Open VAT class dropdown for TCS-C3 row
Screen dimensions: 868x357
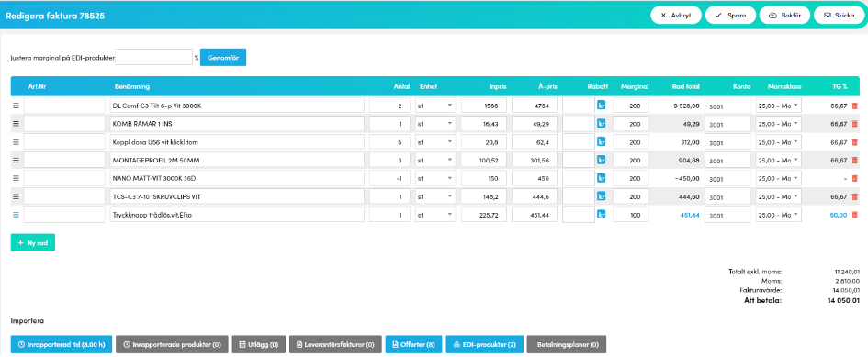[778, 196]
